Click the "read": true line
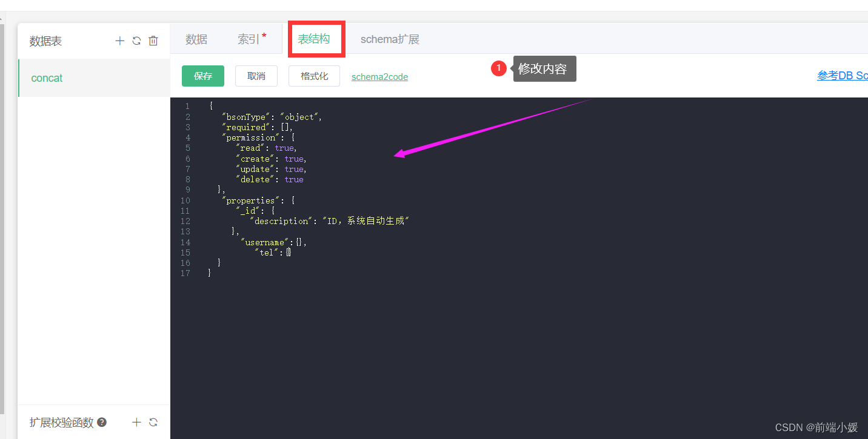This screenshot has width=868, height=439. click(x=266, y=148)
